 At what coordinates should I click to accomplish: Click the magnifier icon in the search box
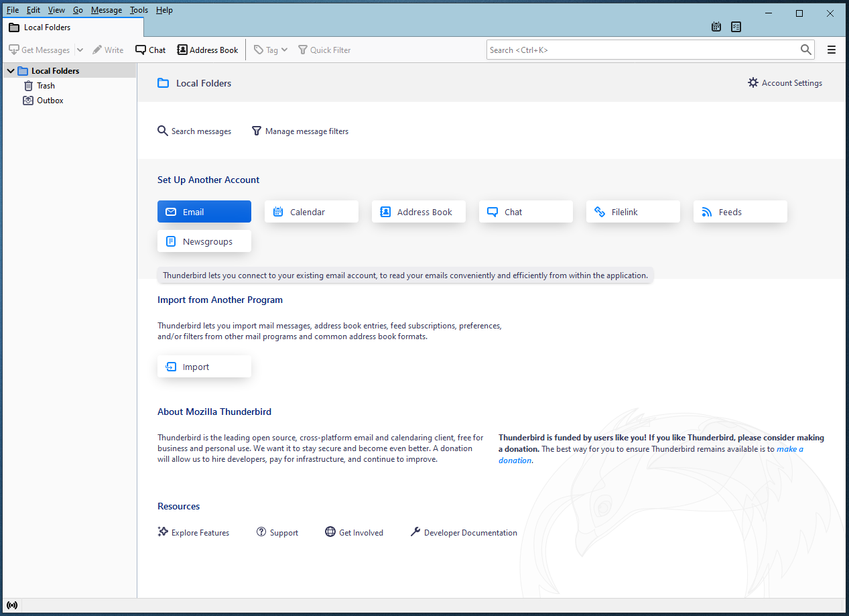click(805, 50)
